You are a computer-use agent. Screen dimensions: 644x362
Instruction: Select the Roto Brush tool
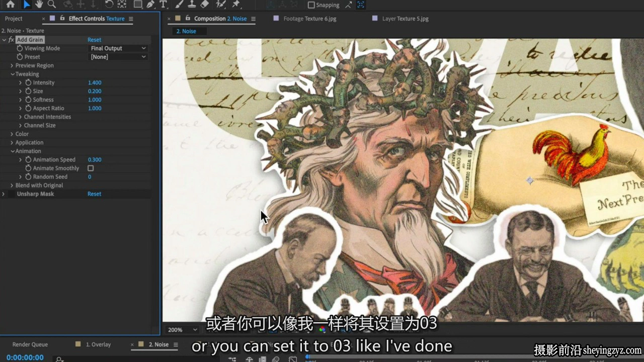pos(220,5)
